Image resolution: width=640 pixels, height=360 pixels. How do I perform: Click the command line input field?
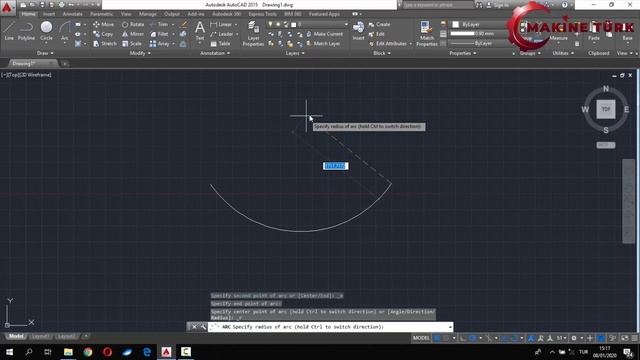(x=330, y=327)
